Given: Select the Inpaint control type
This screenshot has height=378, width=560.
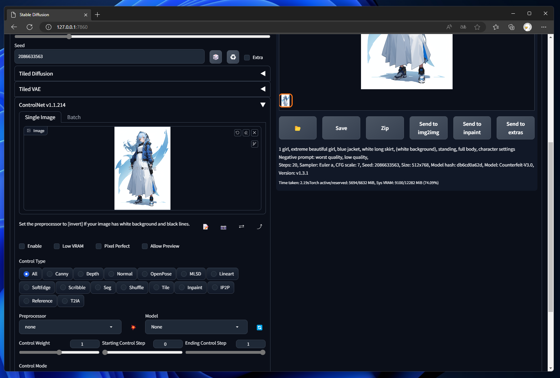Looking at the screenshot, I should 191,288.
